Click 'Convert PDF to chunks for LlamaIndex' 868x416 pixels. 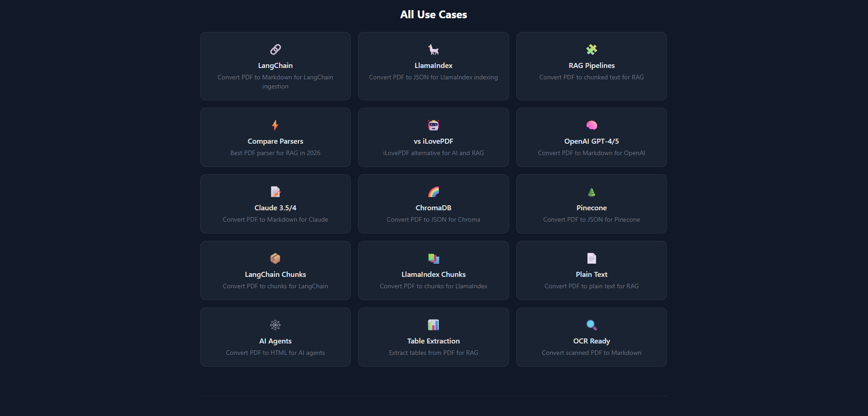(433, 286)
